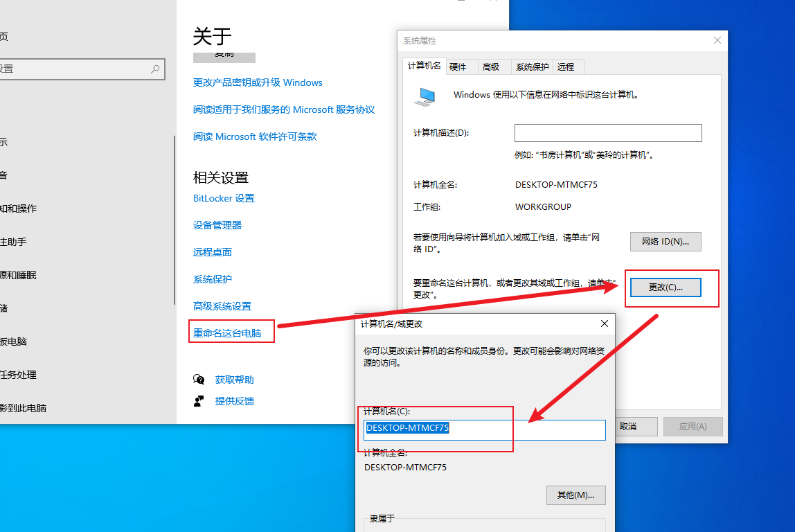
Task: Close the 系统属性 window
Action: (717, 41)
